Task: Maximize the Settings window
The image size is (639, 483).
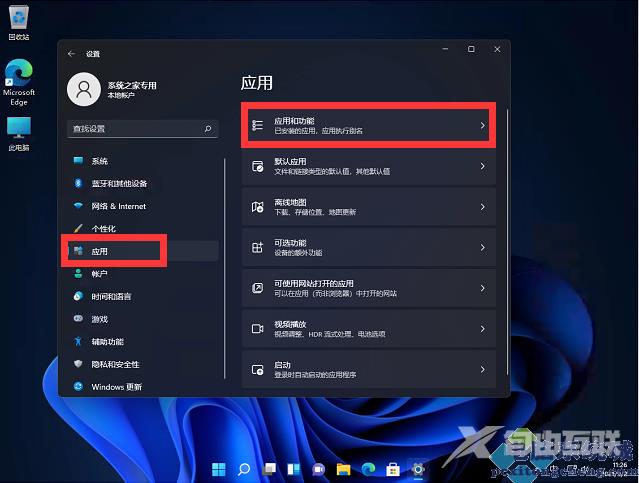Action: click(x=471, y=49)
